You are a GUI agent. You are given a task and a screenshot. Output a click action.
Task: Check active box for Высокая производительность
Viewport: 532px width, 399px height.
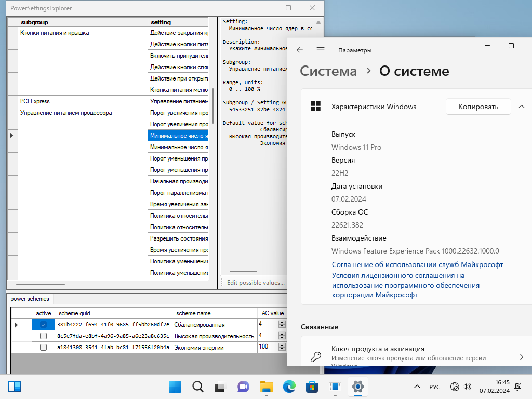43,336
